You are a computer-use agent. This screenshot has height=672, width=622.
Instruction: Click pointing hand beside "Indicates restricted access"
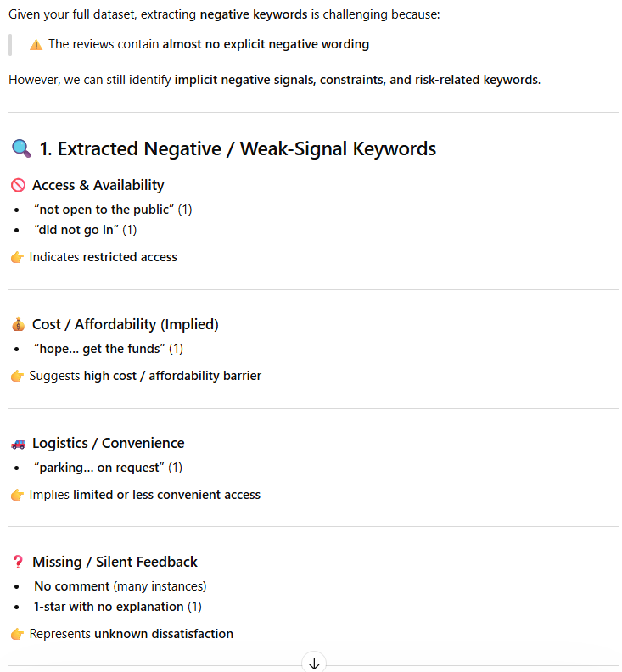click(17, 257)
